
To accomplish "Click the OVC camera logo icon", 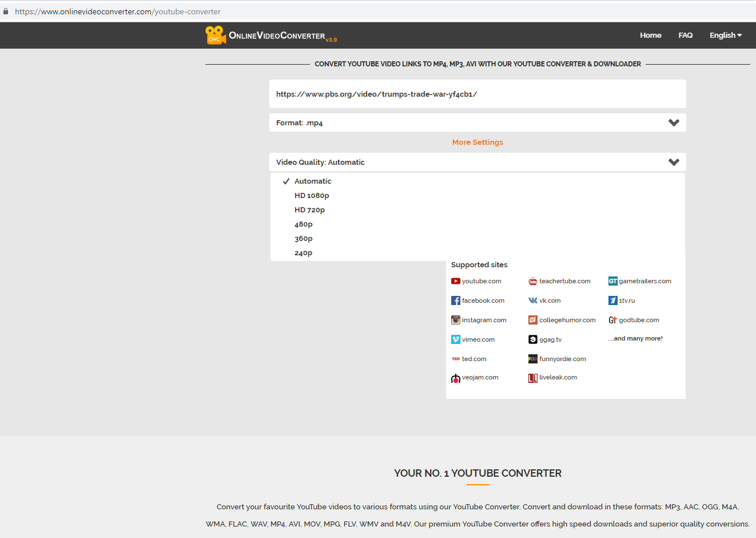I will 216,35.
